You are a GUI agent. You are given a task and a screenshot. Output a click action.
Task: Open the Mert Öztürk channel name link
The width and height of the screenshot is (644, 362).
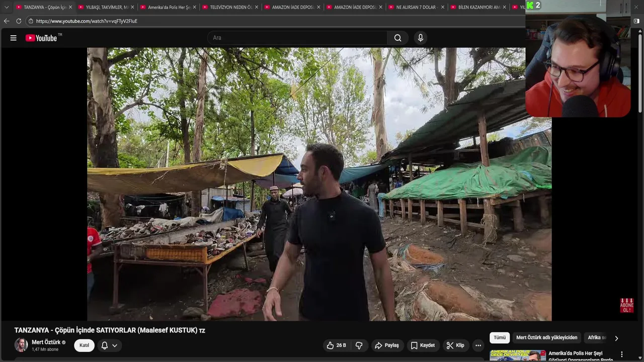(46, 342)
